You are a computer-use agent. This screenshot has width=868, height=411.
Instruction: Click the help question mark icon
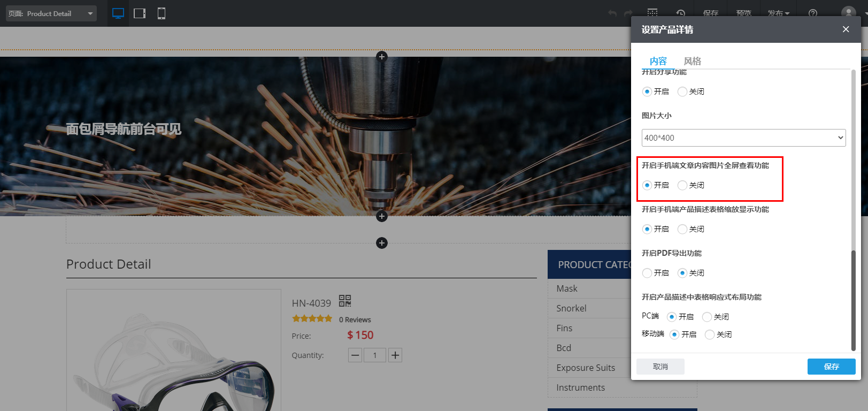[x=812, y=13]
